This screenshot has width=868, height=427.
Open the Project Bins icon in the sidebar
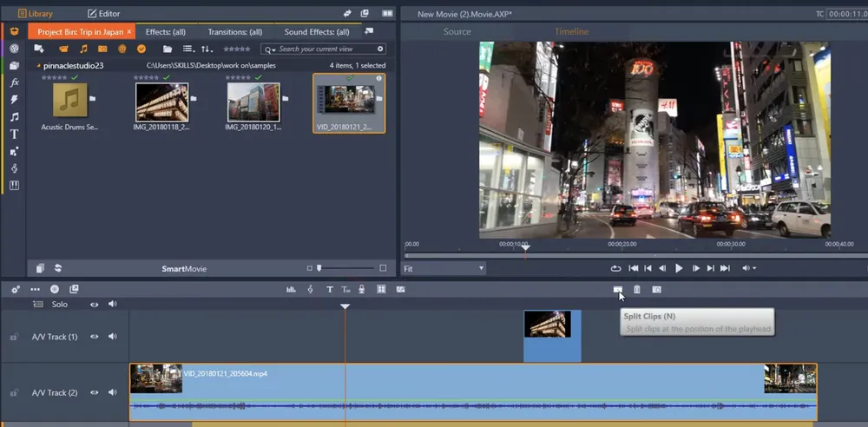pyautogui.click(x=15, y=31)
